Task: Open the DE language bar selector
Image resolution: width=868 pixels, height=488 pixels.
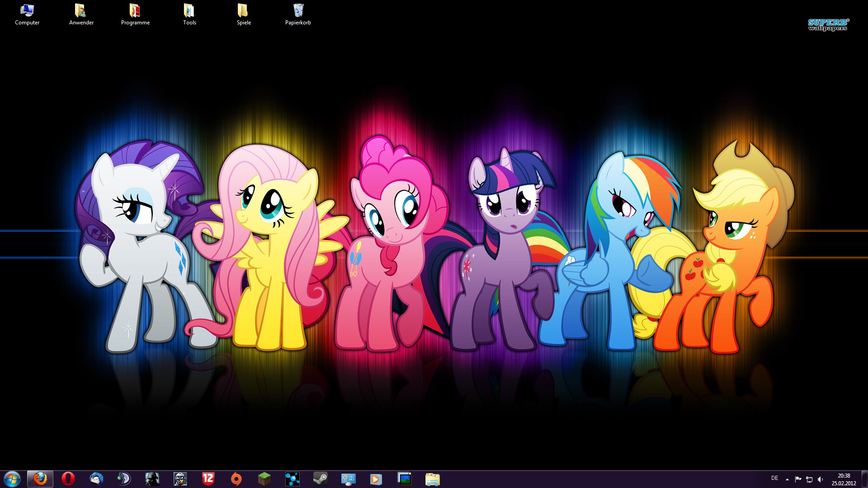Action: pos(774,478)
